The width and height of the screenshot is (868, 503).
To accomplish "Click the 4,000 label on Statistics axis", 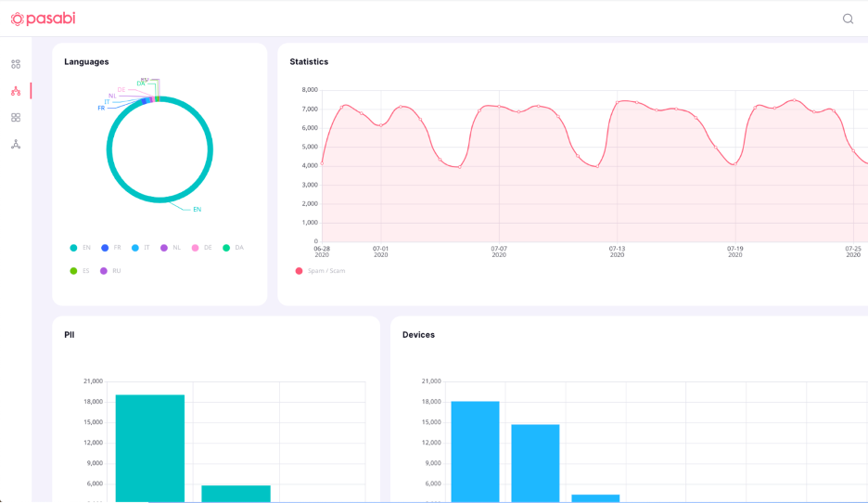I will coord(310,165).
